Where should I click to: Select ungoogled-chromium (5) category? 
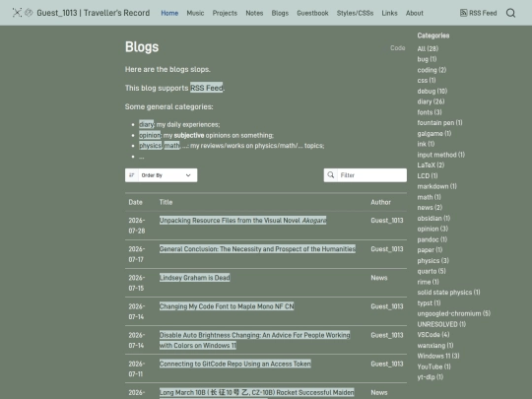454,313
